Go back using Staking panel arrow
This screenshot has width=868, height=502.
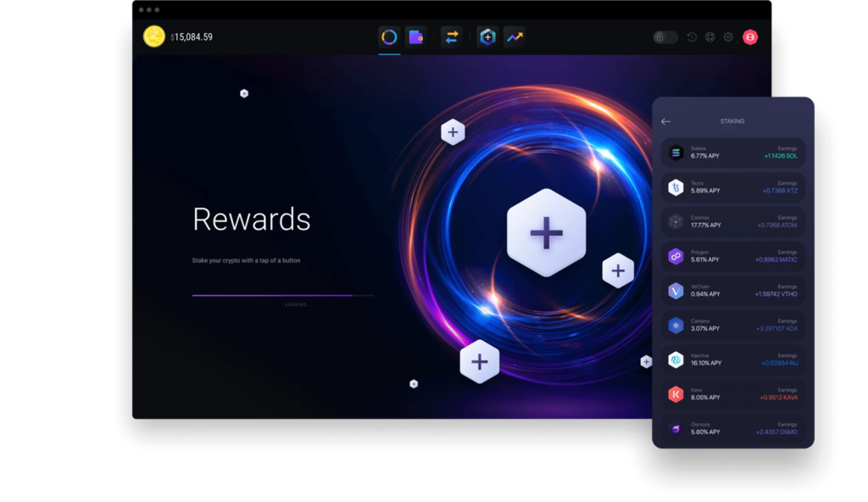[x=665, y=121]
